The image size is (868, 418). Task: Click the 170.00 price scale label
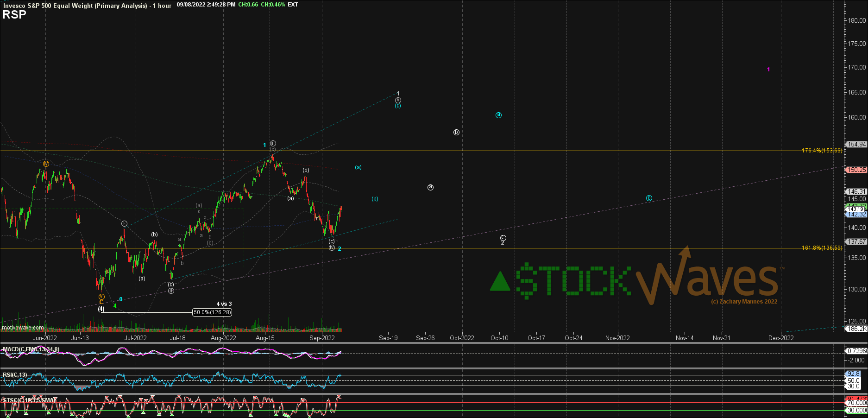[x=857, y=67]
